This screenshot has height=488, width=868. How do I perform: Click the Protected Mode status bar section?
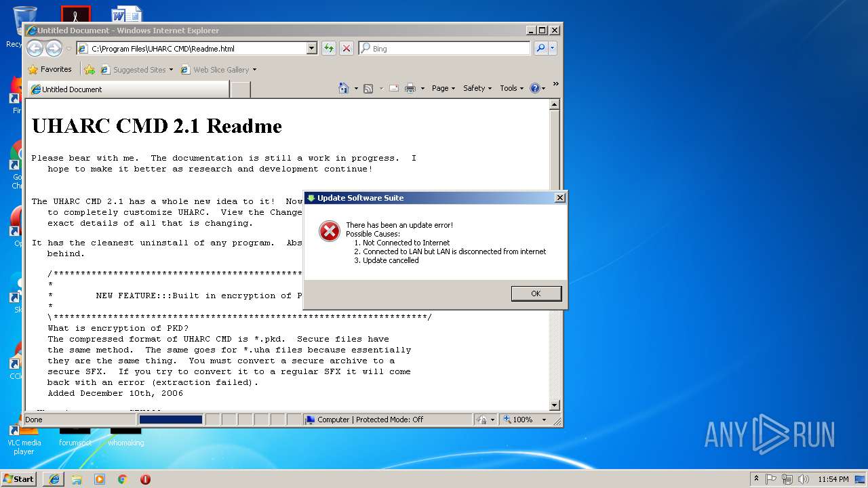pos(388,420)
